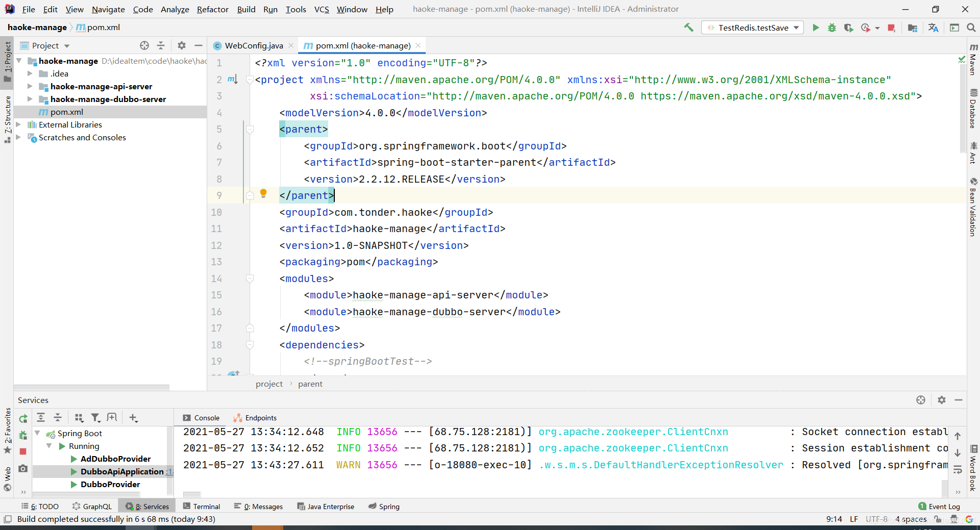This screenshot has height=530, width=980.
Task: Switch to Endpoints tab in Services
Action: (255, 418)
